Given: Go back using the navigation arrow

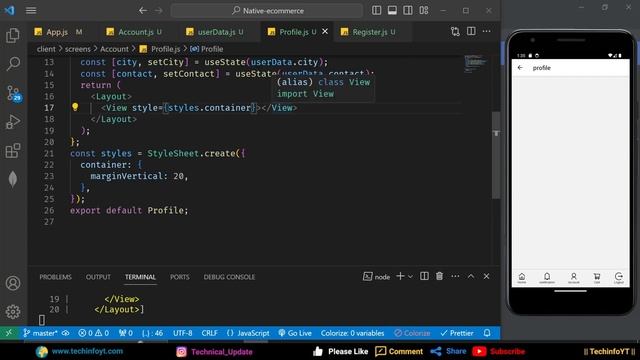Looking at the screenshot, I should [142, 11].
